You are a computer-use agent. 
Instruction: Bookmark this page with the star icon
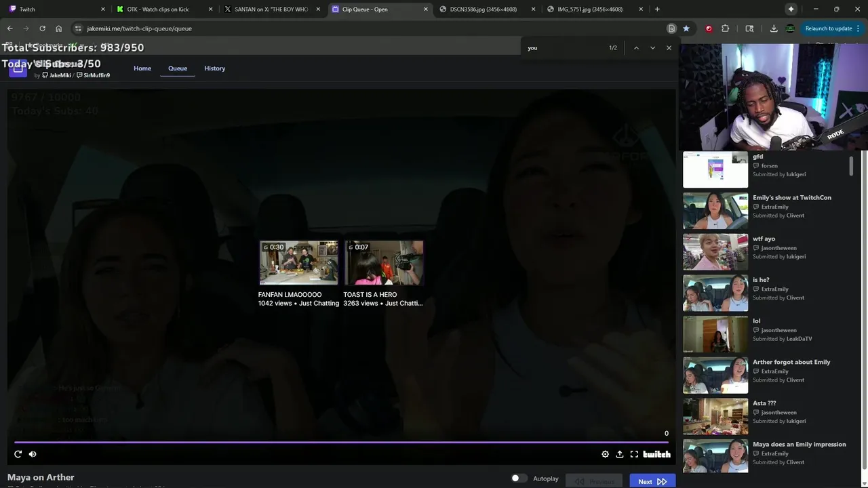[x=686, y=28]
